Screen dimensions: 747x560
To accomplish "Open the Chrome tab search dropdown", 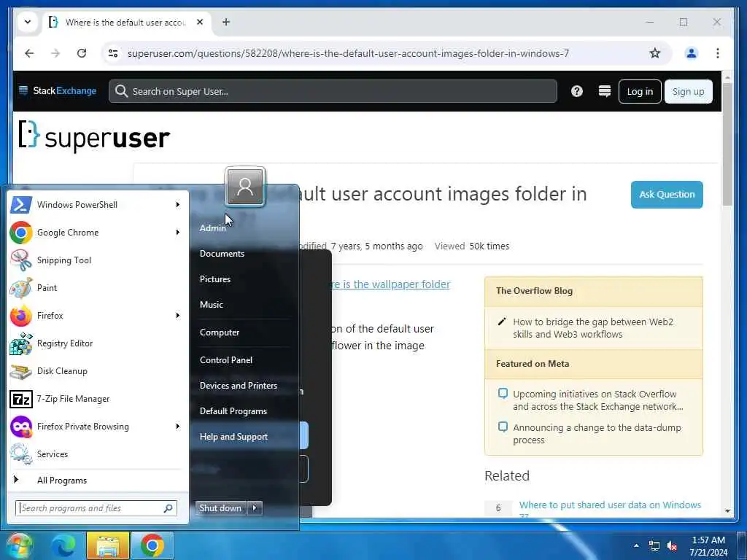I will 28,22.
